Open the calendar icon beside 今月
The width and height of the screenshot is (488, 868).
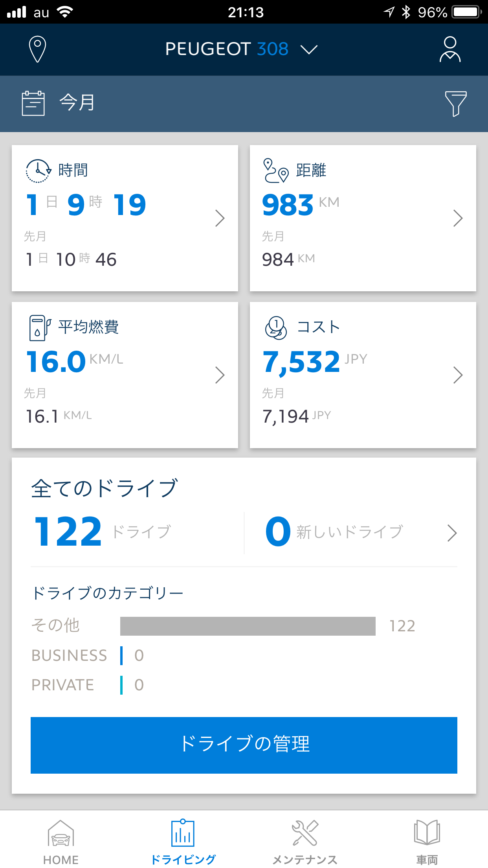tap(33, 103)
